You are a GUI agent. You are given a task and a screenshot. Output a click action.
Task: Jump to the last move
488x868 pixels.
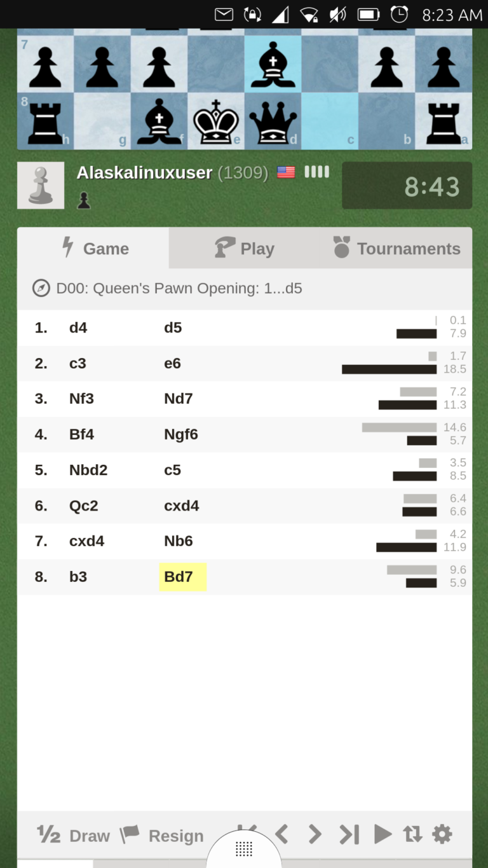[349, 834]
